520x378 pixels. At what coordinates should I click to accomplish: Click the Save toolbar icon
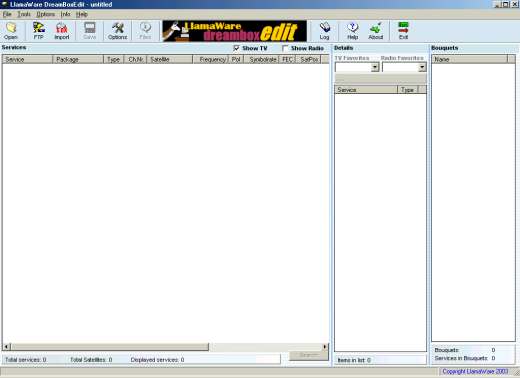coord(90,31)
